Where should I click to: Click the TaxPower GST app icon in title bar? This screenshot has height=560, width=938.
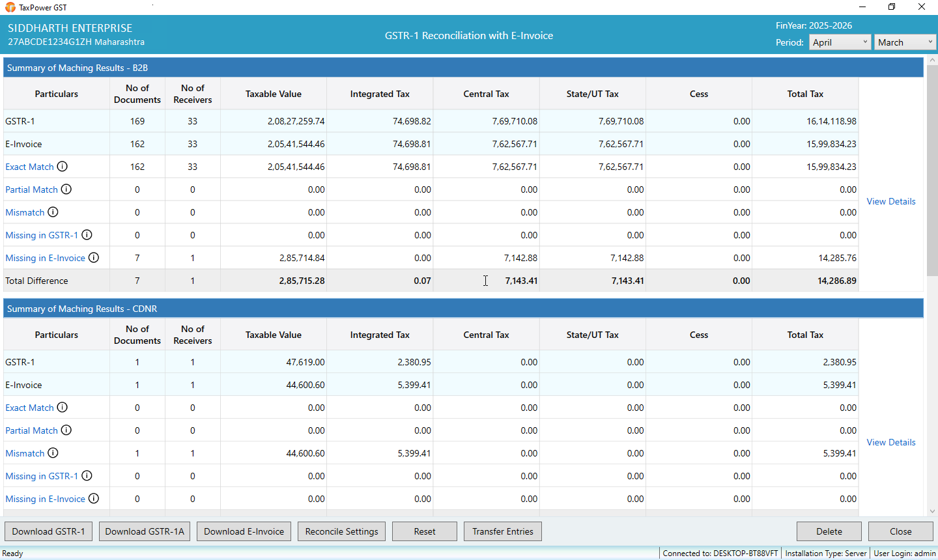click(10, 7)
